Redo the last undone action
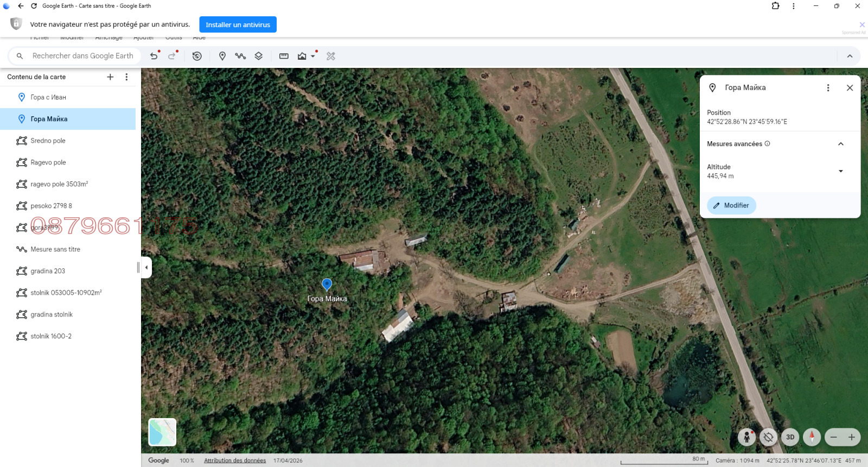 point(172,56)
